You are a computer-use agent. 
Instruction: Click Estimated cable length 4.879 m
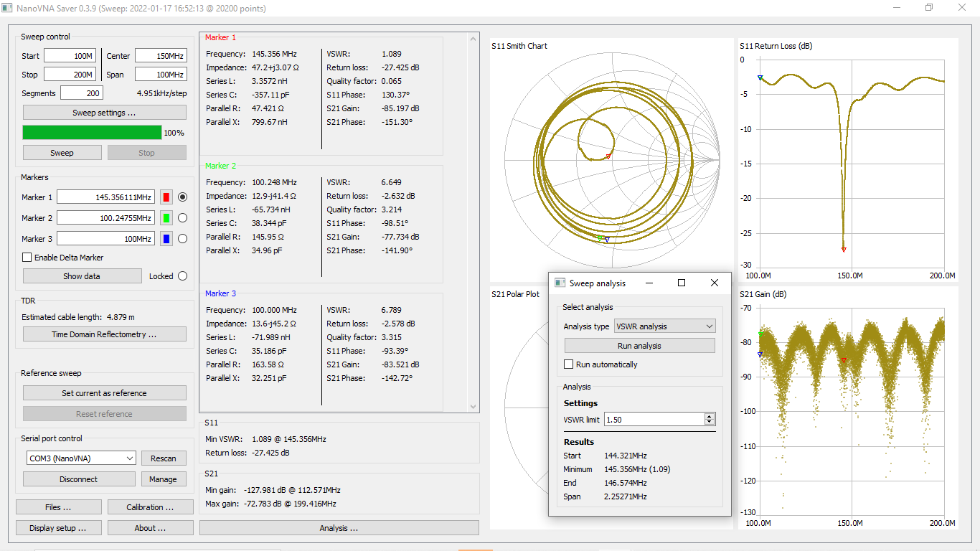coord(78,317)
